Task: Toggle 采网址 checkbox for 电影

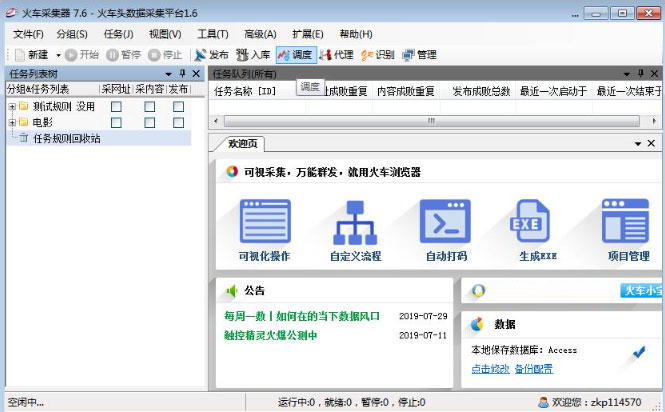Action: (116, 123)
